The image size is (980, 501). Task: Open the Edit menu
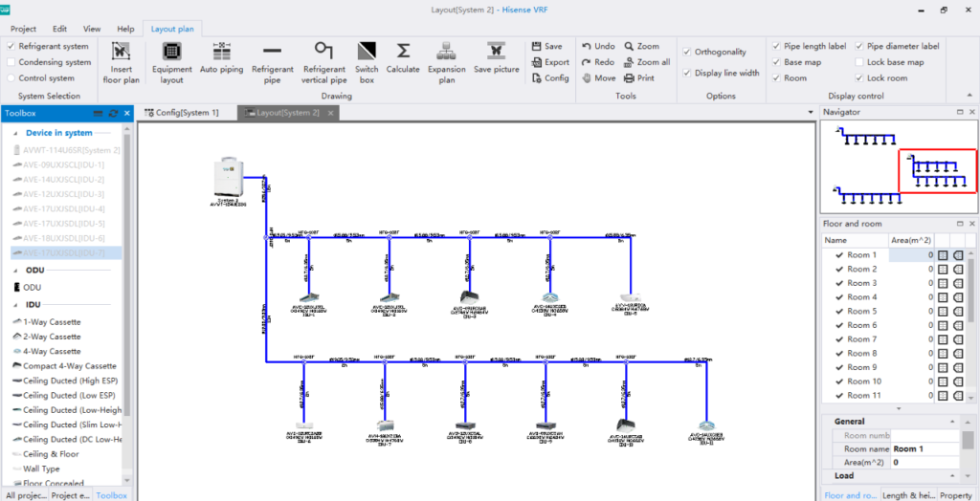coord(60,29)
